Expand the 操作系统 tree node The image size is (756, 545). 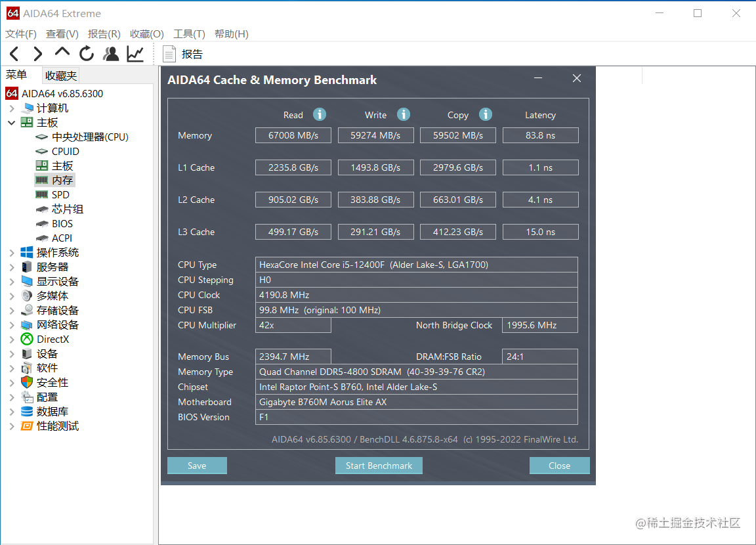pyautogui.click(x=12, y=253)
